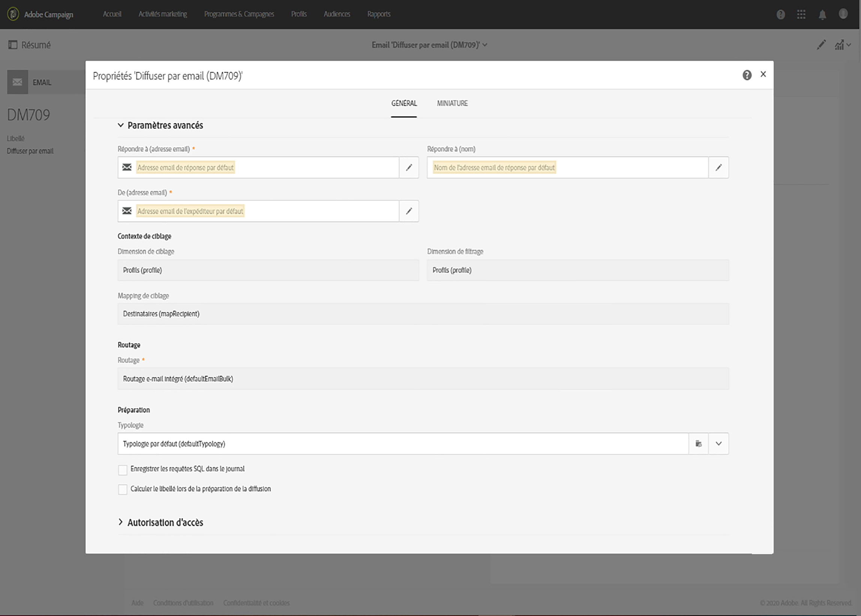Close the Propriétés dialog
Image resolution: width=861 pixels, height=616 pixels.
coord(763,74)
